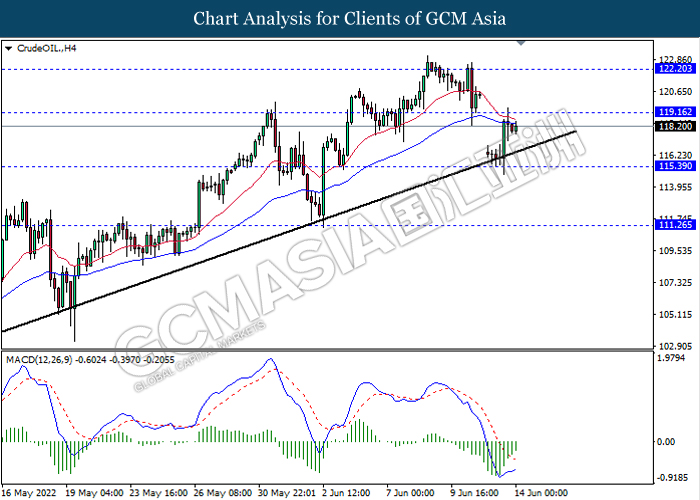
Task: Click the 9 Jun 16:00 time label
Action: (x=475, y=493)
